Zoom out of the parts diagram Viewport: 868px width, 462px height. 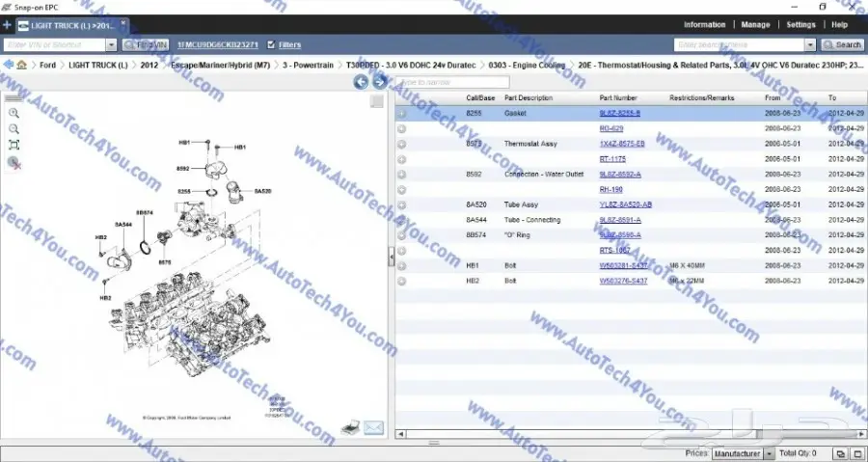tap(14, 129)
